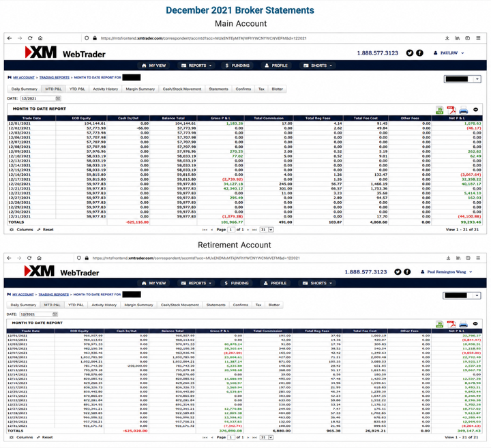Click browser home icon in Retirement window

[x=39, y=258]
